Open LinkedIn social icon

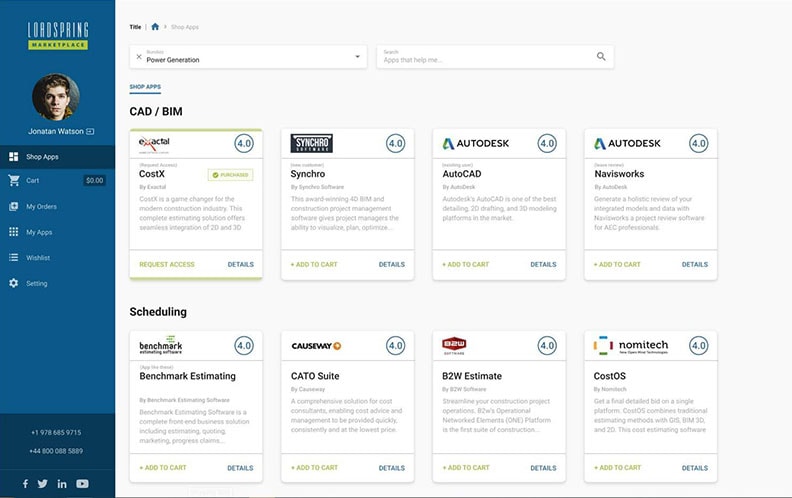[62, 483]
